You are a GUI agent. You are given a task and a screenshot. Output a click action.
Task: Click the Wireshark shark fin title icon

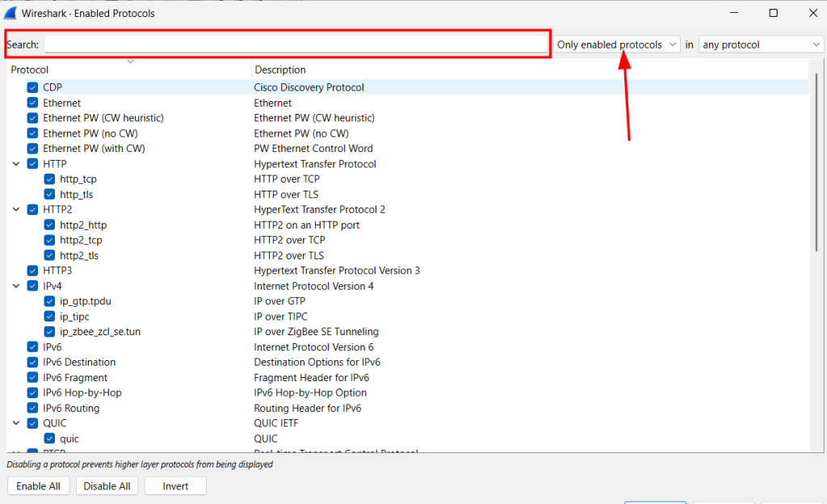(10, 13)
